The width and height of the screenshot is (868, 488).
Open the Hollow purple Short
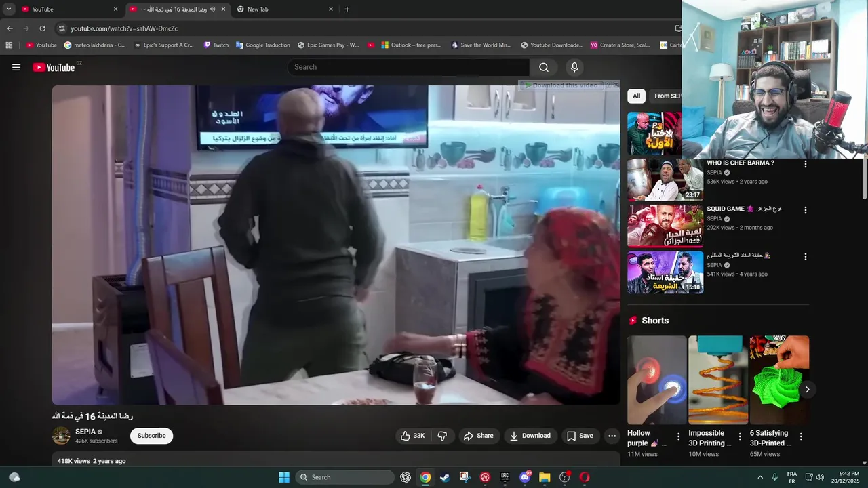657,380
